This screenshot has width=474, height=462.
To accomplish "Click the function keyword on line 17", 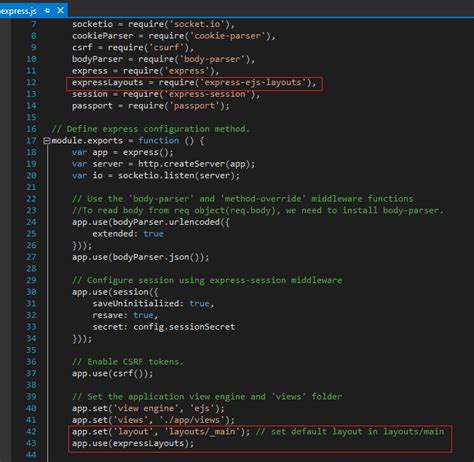I will coord(159,141).
